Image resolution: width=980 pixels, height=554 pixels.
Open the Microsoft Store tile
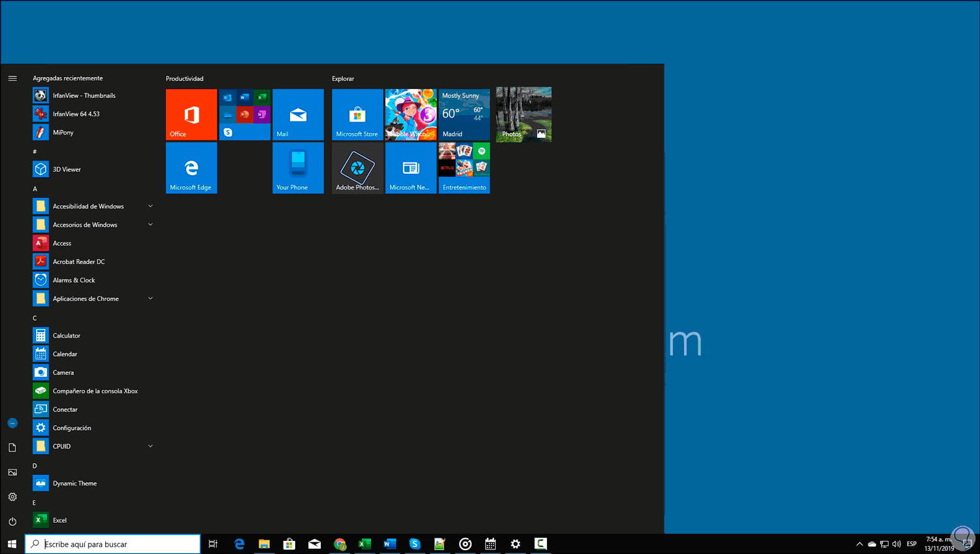357,114
